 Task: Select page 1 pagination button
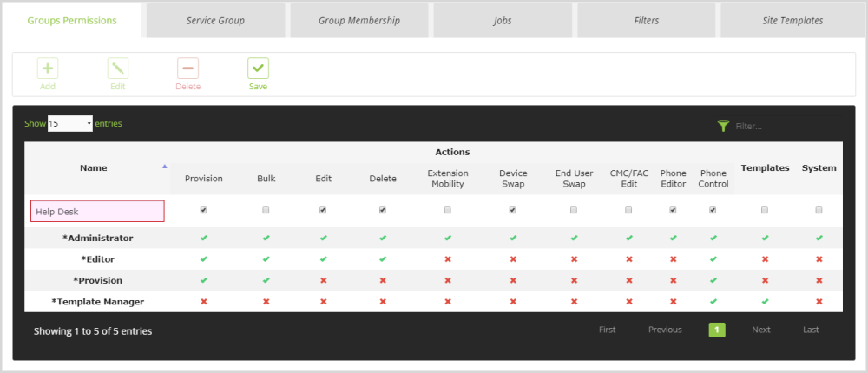(x=717, y=330)
